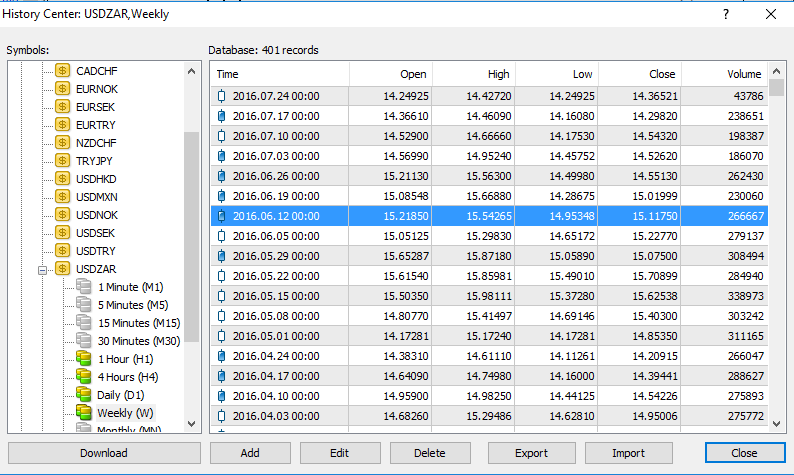Select the Daily (D1) timeframe

121,395
